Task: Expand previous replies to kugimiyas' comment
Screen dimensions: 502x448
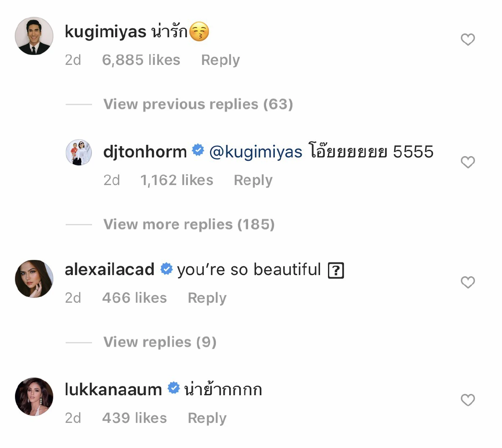Action: coord(198,104)
